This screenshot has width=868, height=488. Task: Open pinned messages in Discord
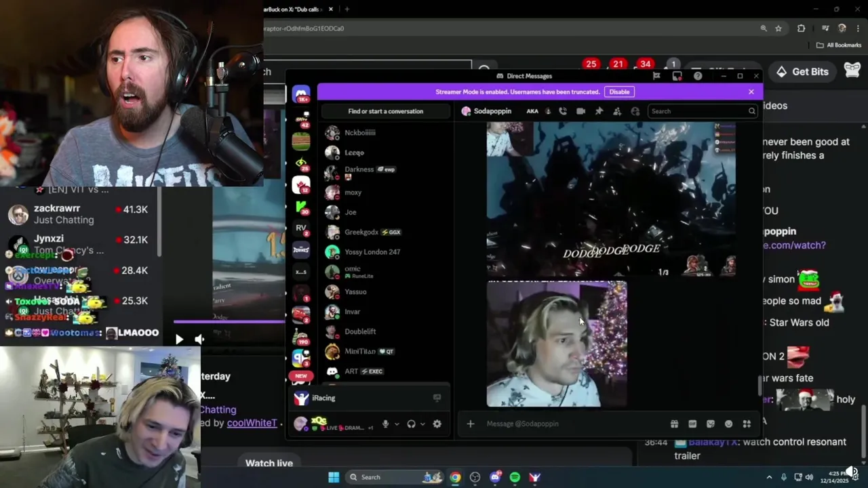tap(599, 111)
